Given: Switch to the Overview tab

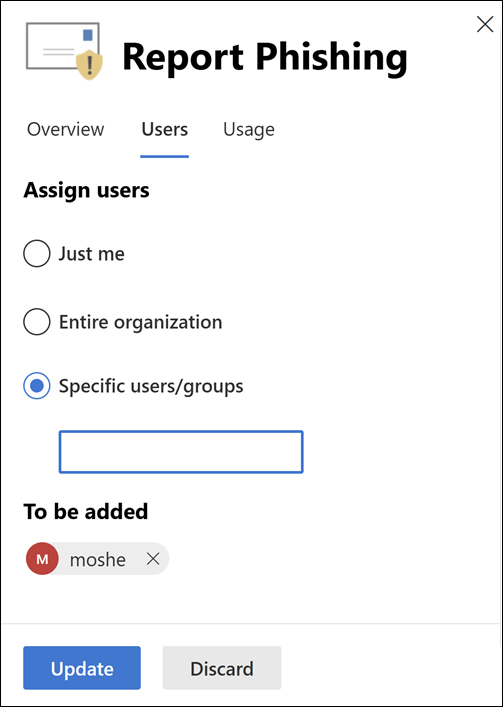Looking at the screenshot, I should 65,129.
